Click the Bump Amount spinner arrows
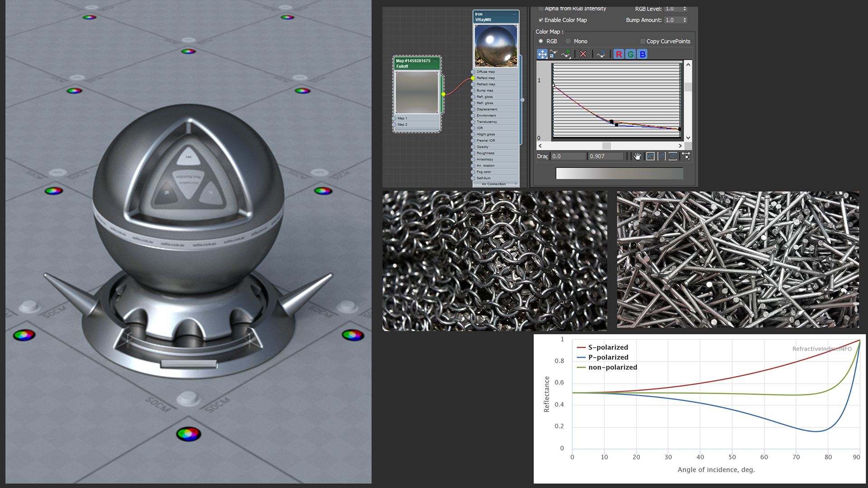 click(x=684, y=20)
